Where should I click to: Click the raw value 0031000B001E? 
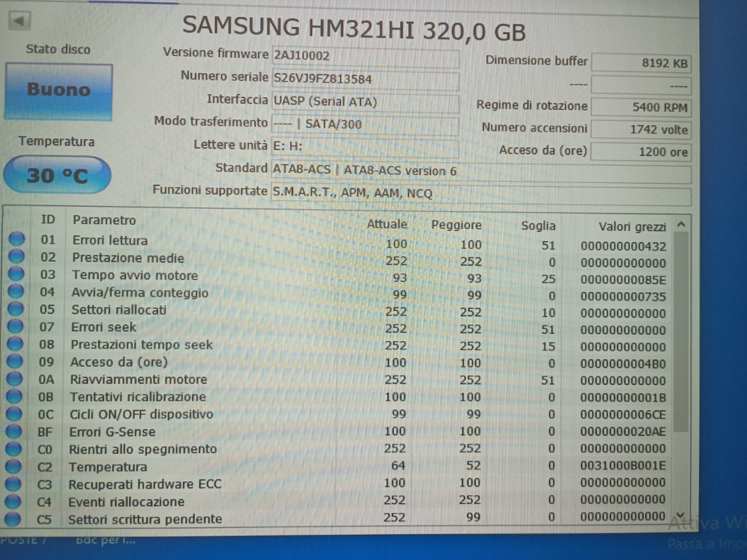[623, 466]
